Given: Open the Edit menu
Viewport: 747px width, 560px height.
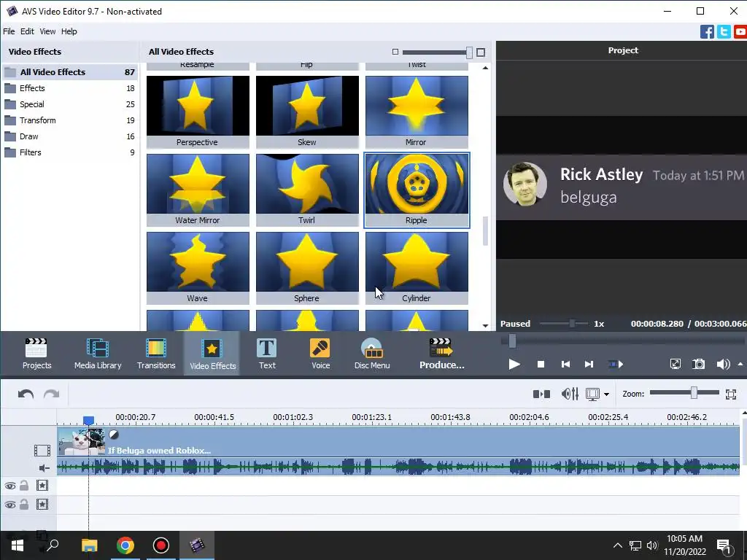Looking at the screenshot, I should pyautogui.click(x=27, y=31).
